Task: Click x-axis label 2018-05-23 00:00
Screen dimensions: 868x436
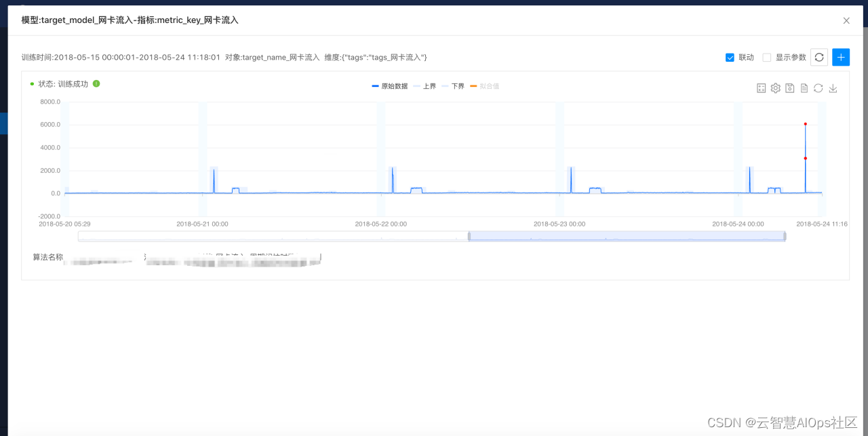Action: 559,224
